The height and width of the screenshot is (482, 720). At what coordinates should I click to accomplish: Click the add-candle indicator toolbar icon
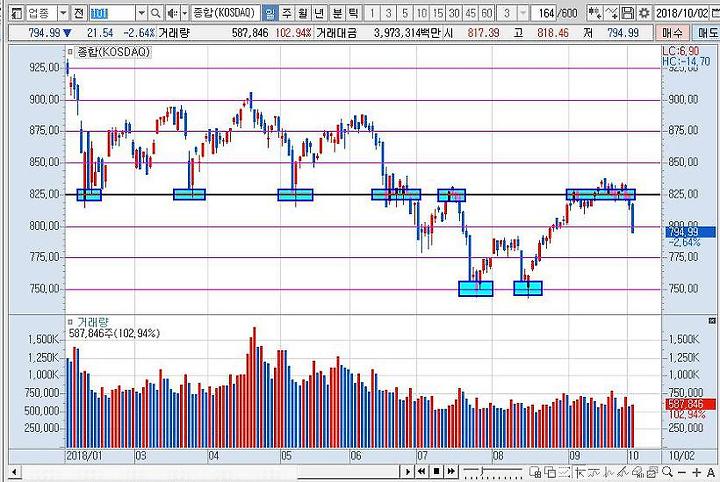pos(595,13)
